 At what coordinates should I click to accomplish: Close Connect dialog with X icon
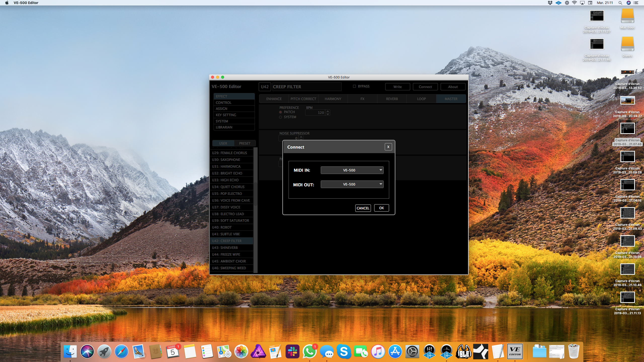click(388, 147)
